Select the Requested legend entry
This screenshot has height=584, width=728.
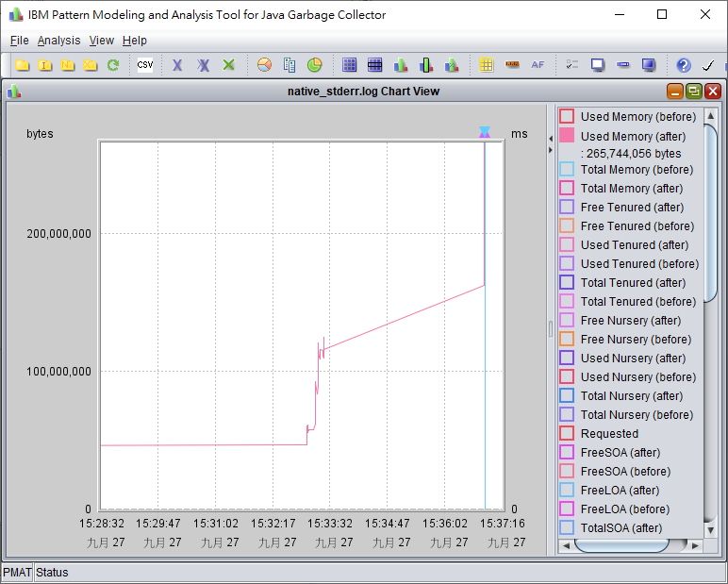pyautogui.click(x=609, y=433)
